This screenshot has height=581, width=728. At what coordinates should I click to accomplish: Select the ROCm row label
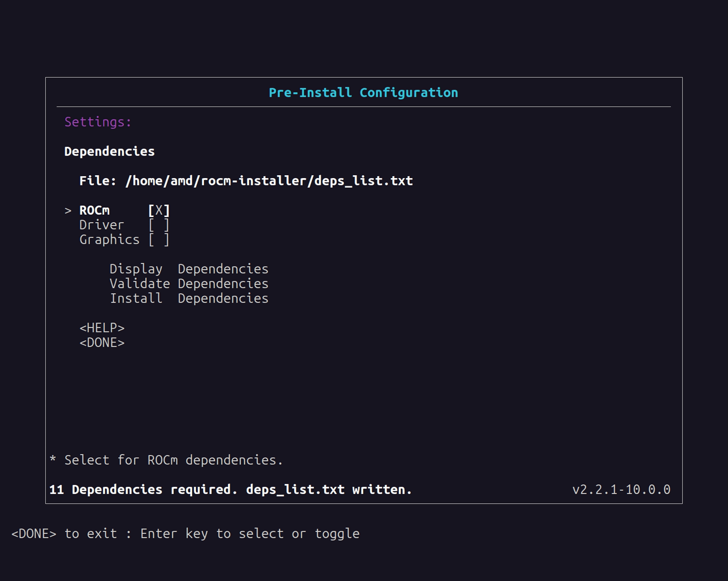click(x=95, y=211)
